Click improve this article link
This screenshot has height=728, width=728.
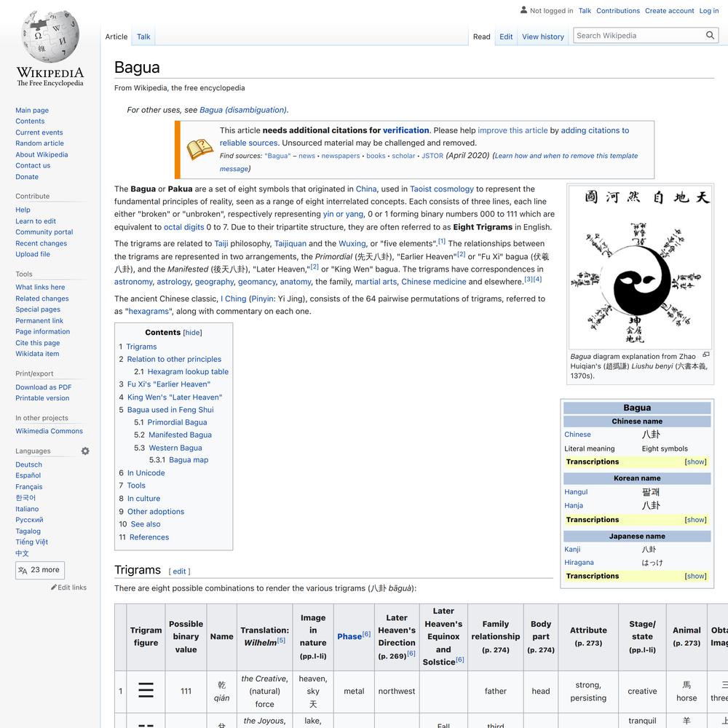point(513,130)
